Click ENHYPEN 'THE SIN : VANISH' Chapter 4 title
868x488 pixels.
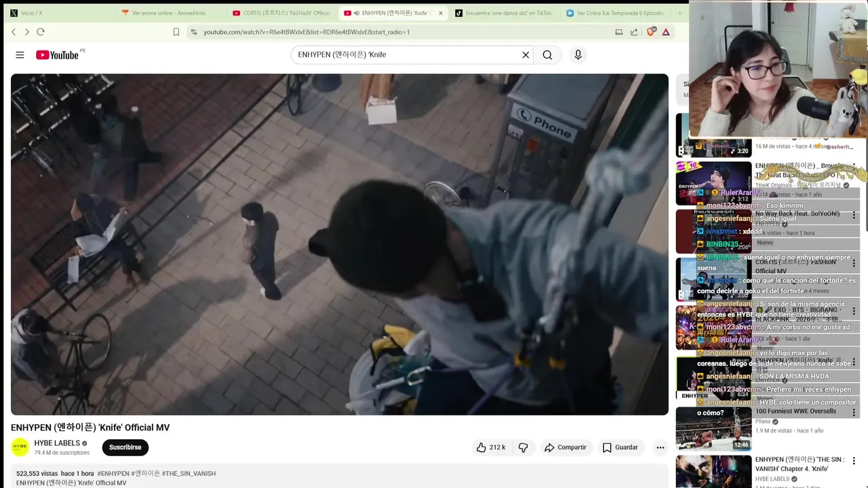800,464
